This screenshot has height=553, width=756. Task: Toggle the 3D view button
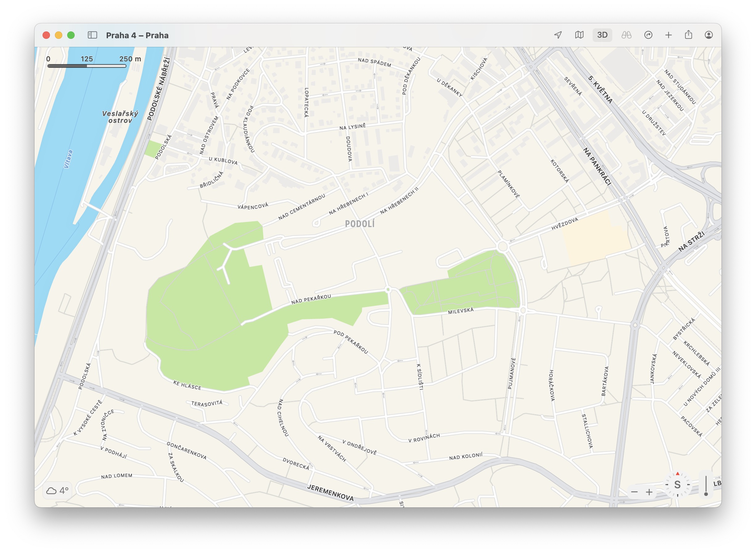click(602, 35)
